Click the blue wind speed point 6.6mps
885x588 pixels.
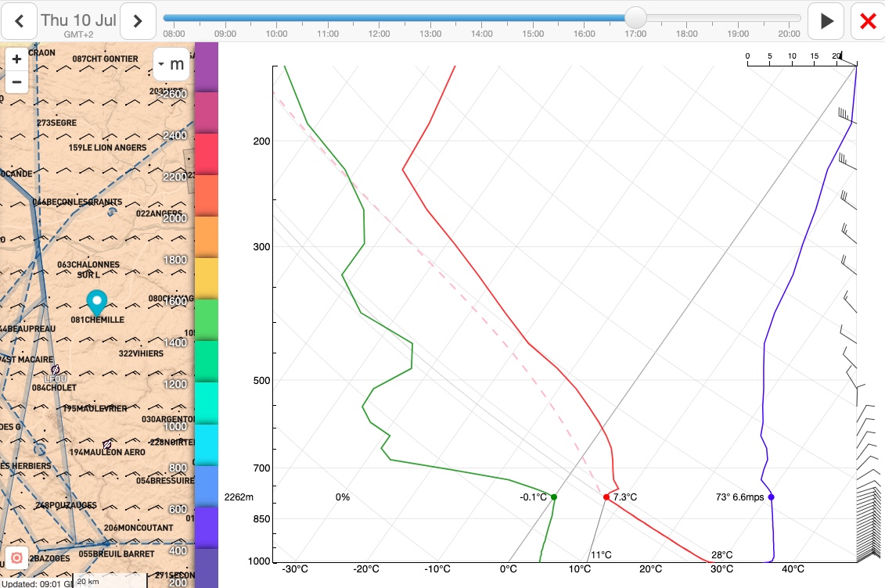(x=771, y=497)
